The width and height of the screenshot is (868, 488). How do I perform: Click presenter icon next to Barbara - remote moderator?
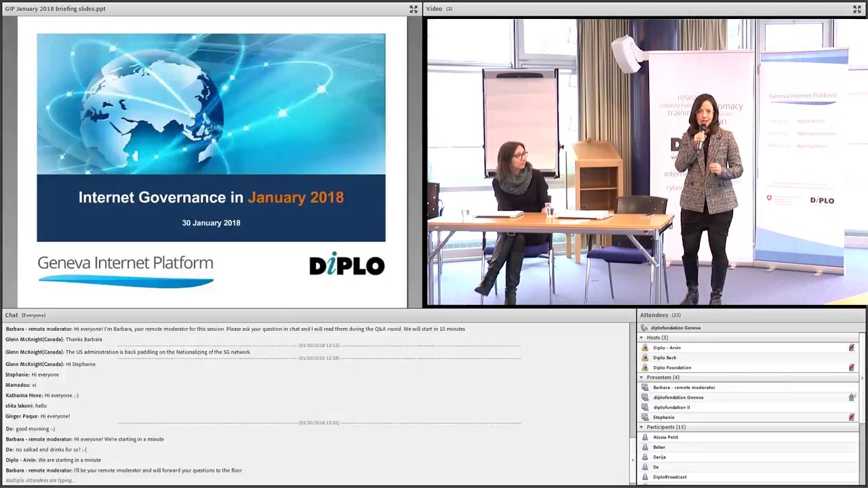(x=645, y=388)
